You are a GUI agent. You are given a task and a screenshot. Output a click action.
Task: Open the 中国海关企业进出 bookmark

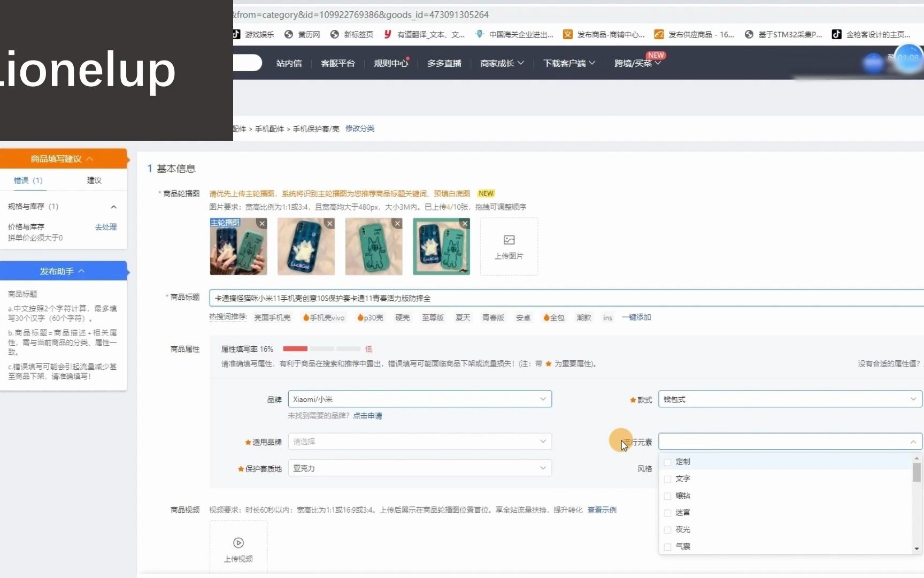tap(514, 34)
